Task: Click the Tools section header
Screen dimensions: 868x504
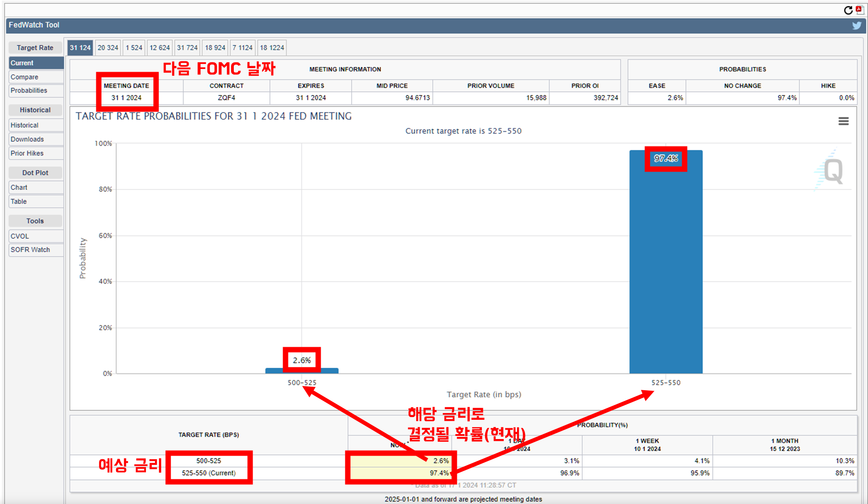Action: click(35, 221)
